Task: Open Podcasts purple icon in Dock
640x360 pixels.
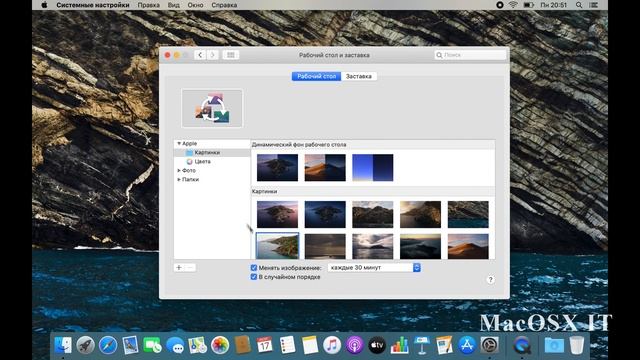Action: click(x=355, y=345)
